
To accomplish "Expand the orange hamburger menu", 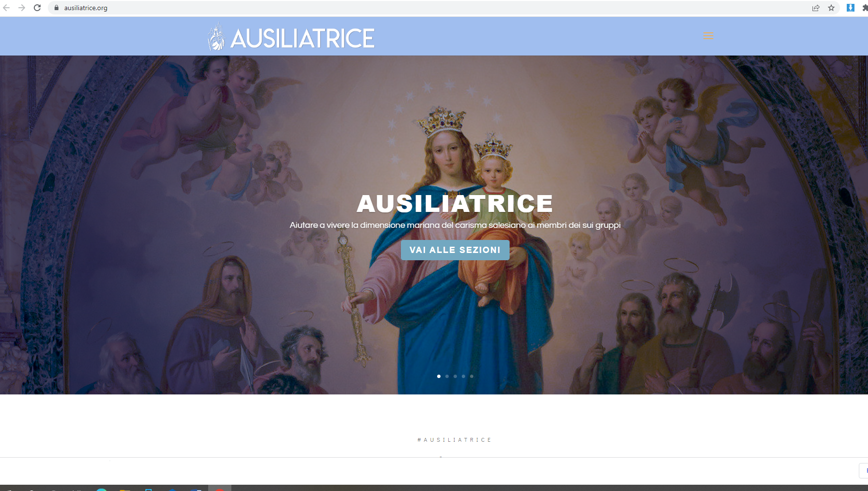I will pyautogui.click(x=708, y=36).
